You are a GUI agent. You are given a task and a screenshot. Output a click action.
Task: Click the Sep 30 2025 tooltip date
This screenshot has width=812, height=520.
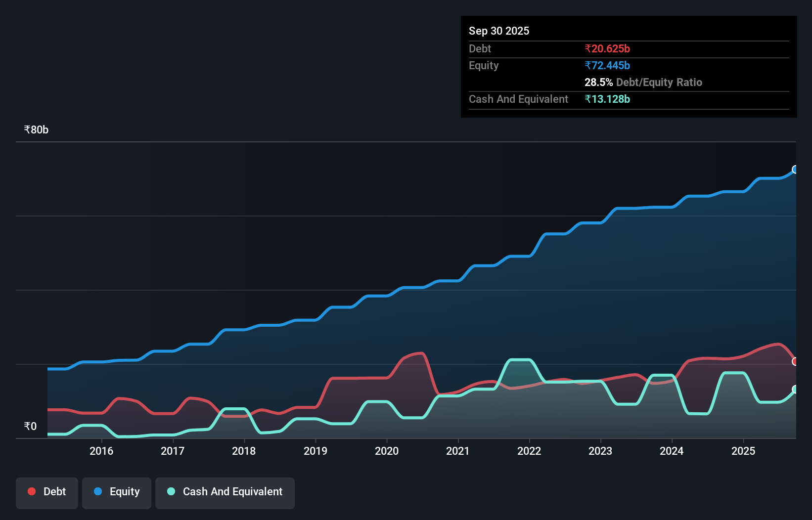click(499, 31)
